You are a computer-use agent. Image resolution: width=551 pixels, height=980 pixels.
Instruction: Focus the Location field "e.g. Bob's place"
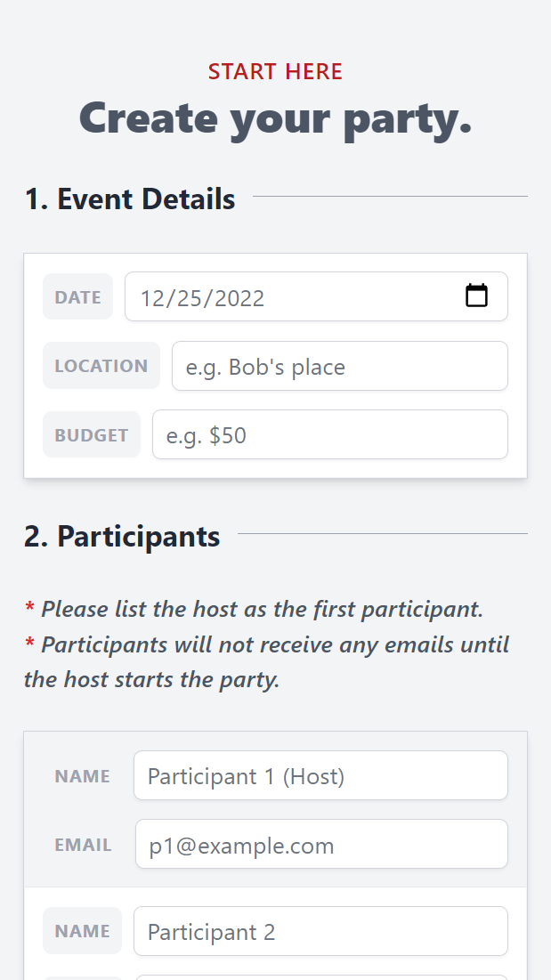tap(340, 366)
